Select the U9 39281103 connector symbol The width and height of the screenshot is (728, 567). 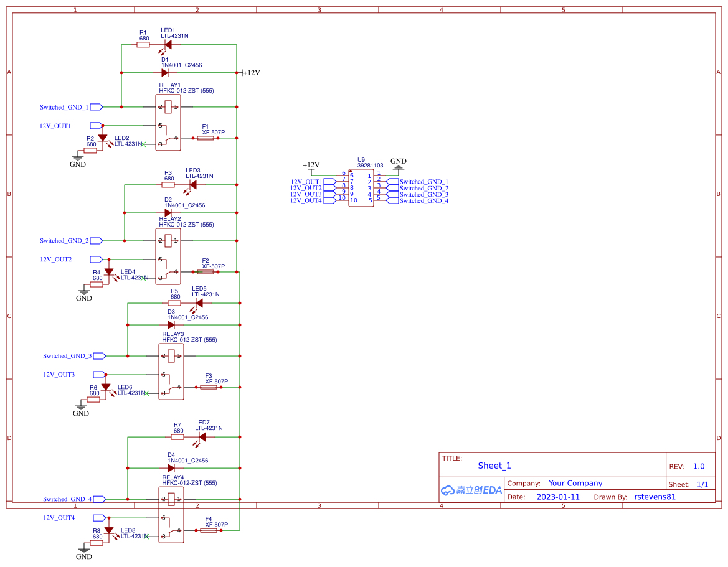coord(360,187)
